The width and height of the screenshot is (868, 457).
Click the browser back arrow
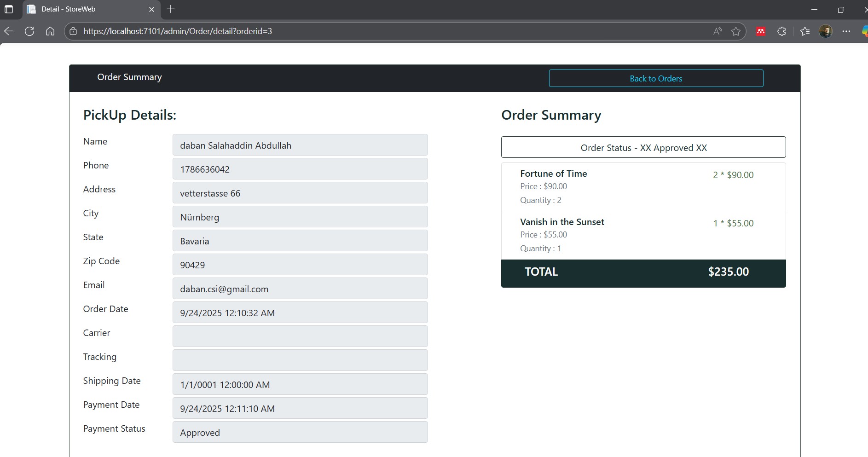click(9, 31)
